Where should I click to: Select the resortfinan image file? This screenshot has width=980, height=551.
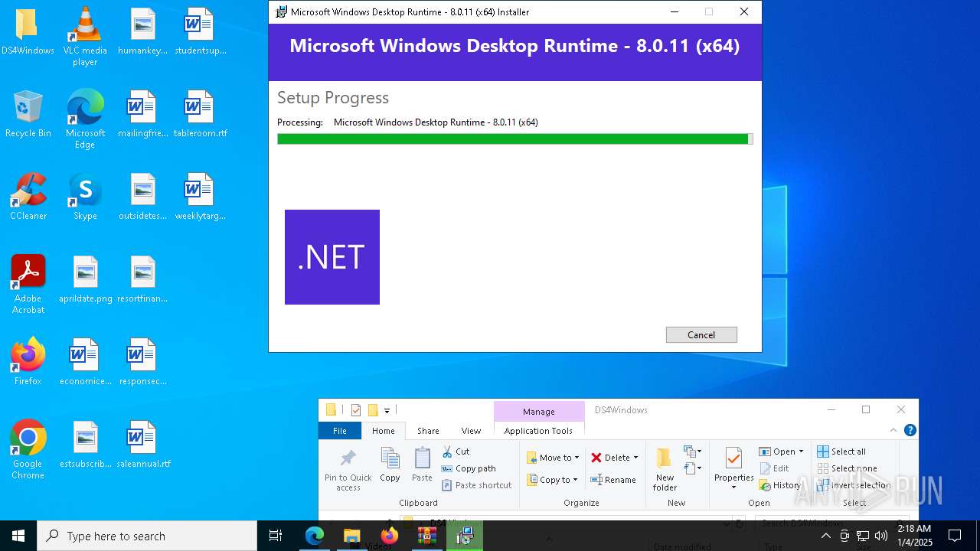click(143, 280)
